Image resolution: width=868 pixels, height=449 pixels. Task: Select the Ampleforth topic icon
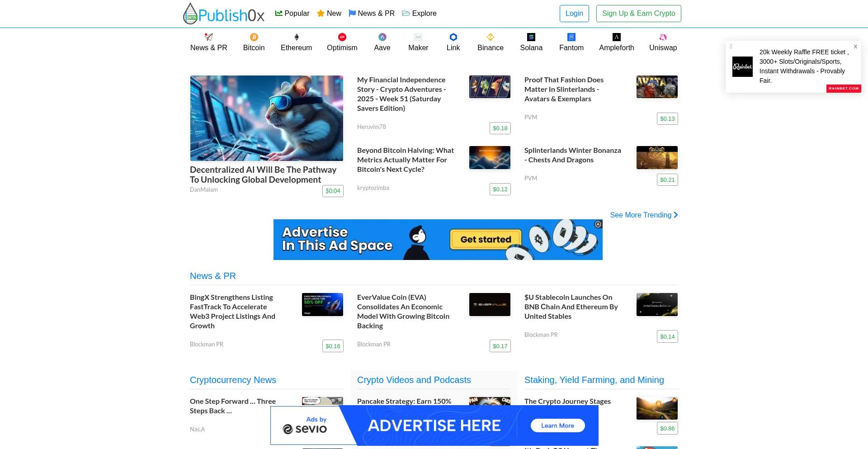click(616, 37)
